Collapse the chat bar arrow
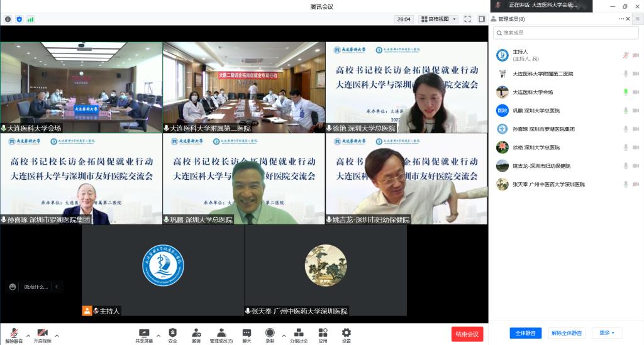Viewport: 644px width, 345px height. tap(56, 287)
